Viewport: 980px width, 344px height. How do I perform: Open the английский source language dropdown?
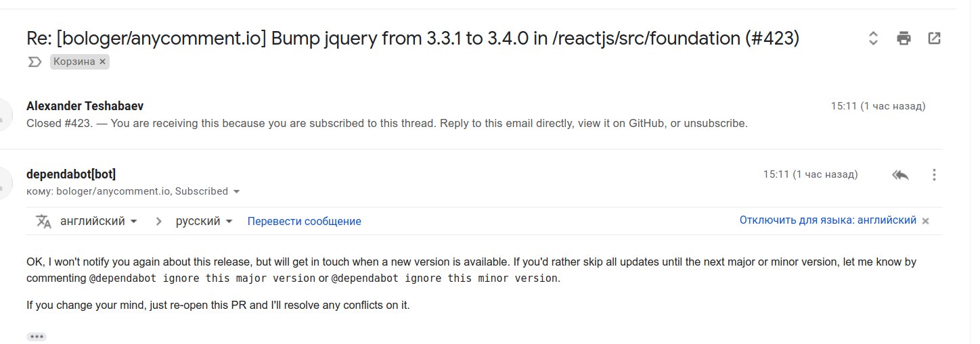click(99, 222)
